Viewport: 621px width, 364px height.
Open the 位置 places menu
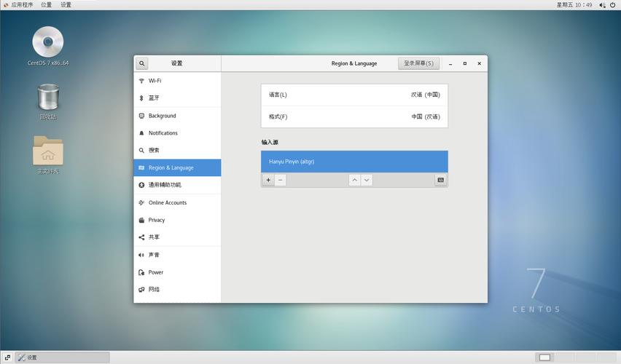pos(47,5)
